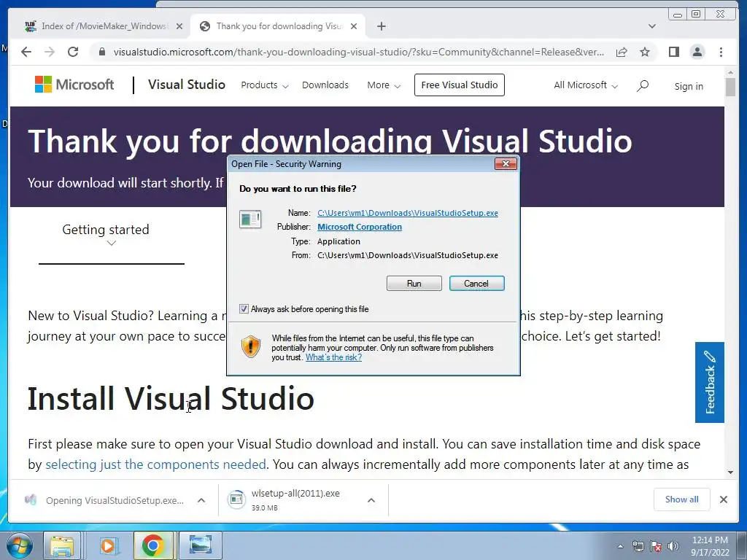The image size is (747, 560).
Task: Open the Microsoft Corporation publisher link
Action: coord(359,227)
